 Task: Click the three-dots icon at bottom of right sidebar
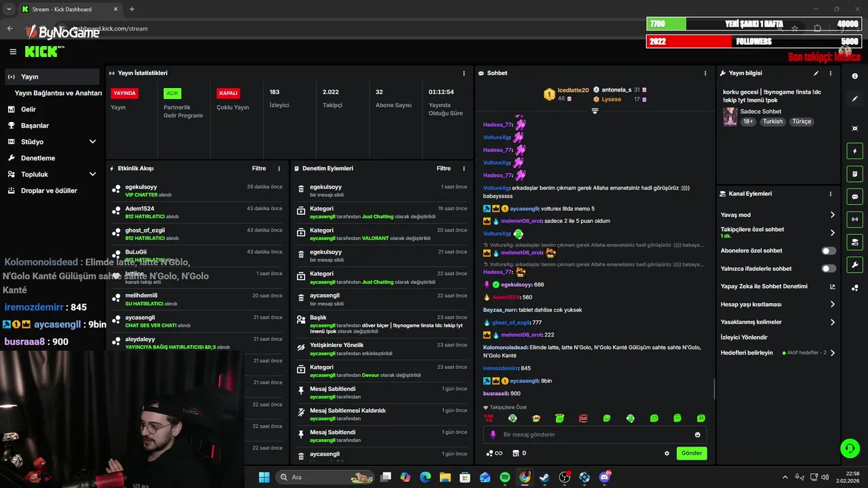pyautogui.click(x=854, y=287)
